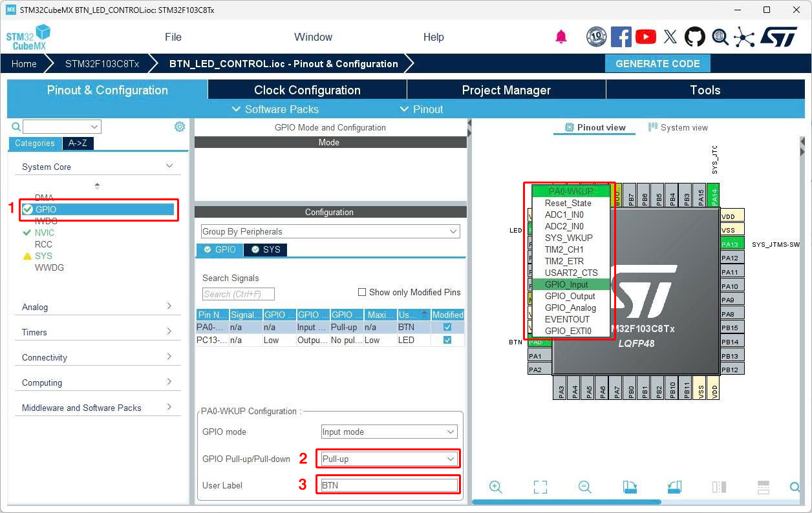Open the categories search combo box
Screen dimensions: 812x513
(62, 127)
